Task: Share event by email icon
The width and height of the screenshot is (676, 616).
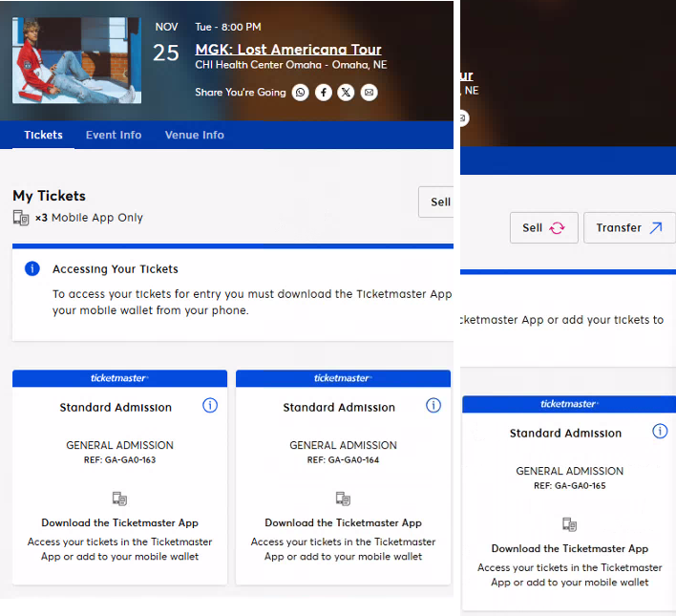Action: click(x=370, y=93)
